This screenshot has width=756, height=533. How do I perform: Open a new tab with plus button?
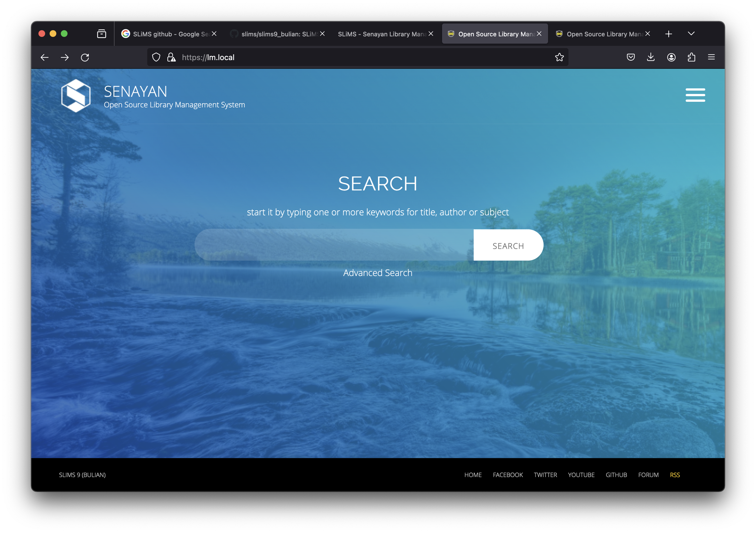tap(668, 34)
